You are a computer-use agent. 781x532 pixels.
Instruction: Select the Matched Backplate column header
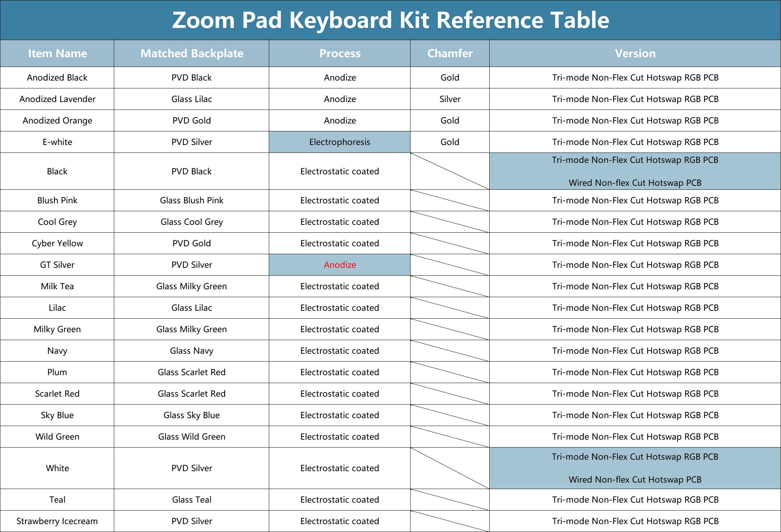(x=191, y=53)
